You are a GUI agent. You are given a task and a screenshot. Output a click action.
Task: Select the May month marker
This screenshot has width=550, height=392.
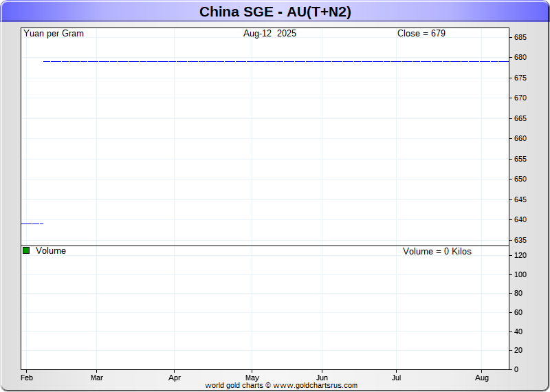[x=252, y=378]
